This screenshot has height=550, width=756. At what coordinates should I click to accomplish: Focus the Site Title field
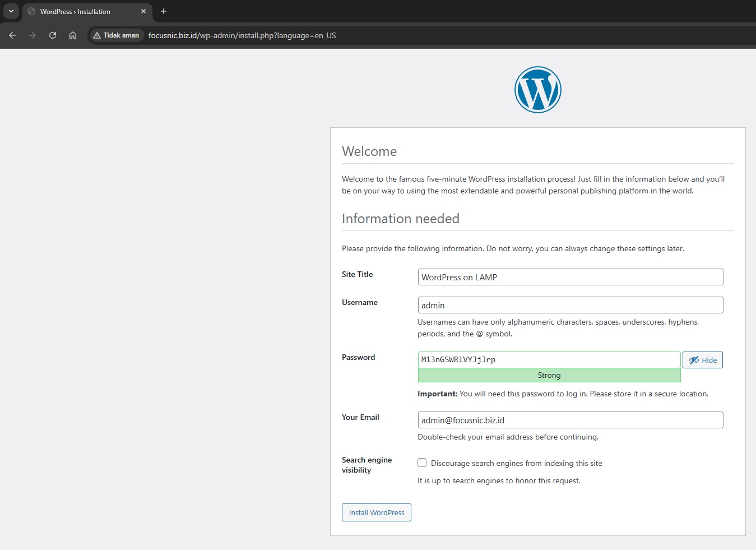pyautogui.click(x=570, y=277)
